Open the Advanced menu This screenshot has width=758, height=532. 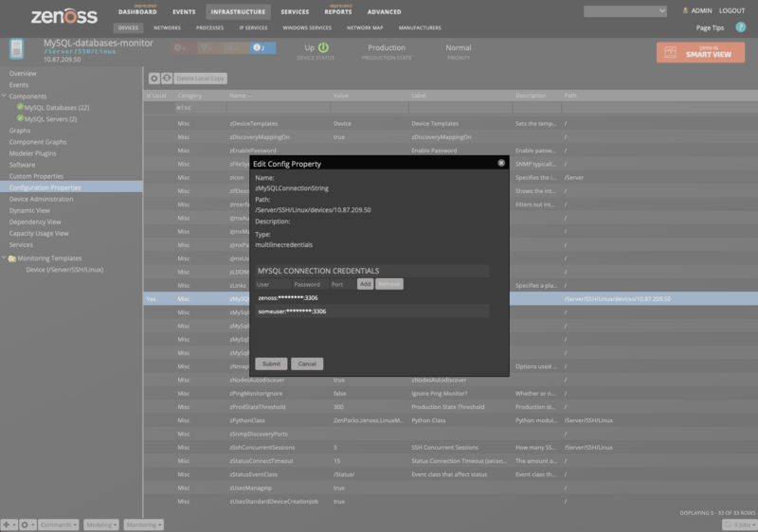pyautogui.click(x=385, y=11)
